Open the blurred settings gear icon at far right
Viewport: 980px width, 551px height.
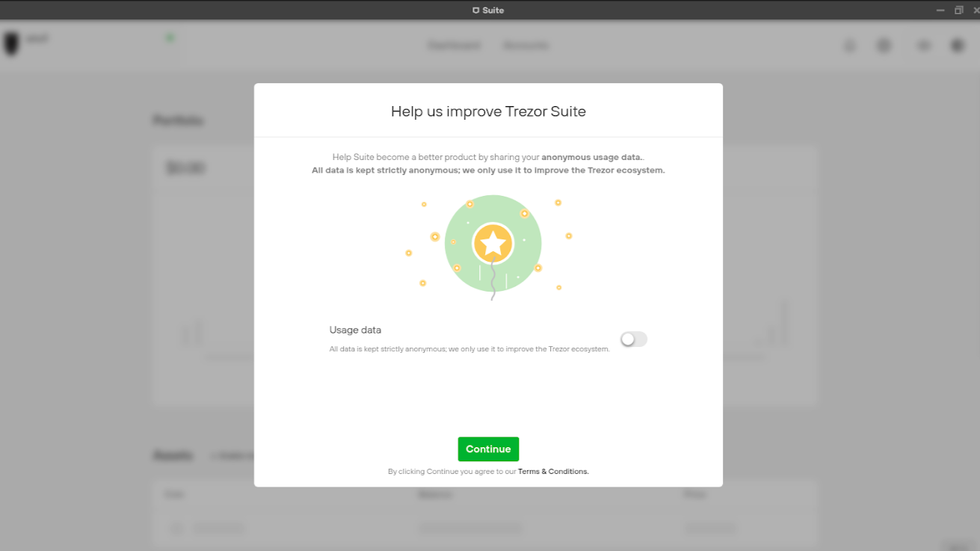coord(957,46)
